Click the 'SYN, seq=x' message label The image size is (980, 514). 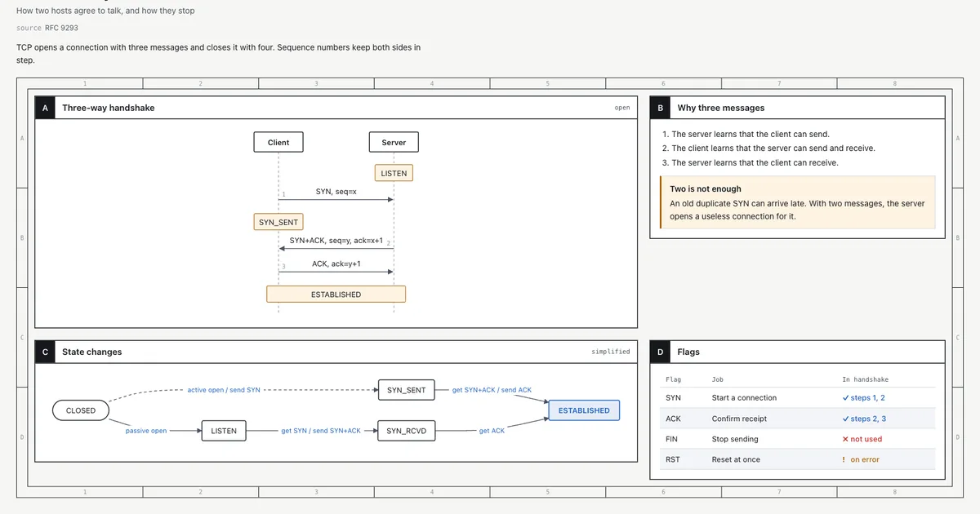tap(336, 192)
